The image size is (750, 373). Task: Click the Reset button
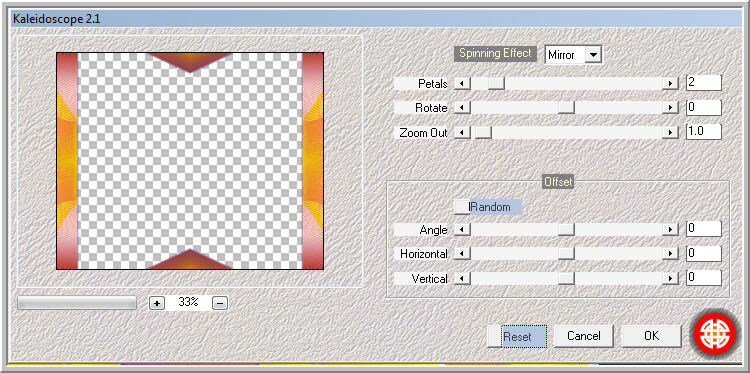click(x=517, y=336)
